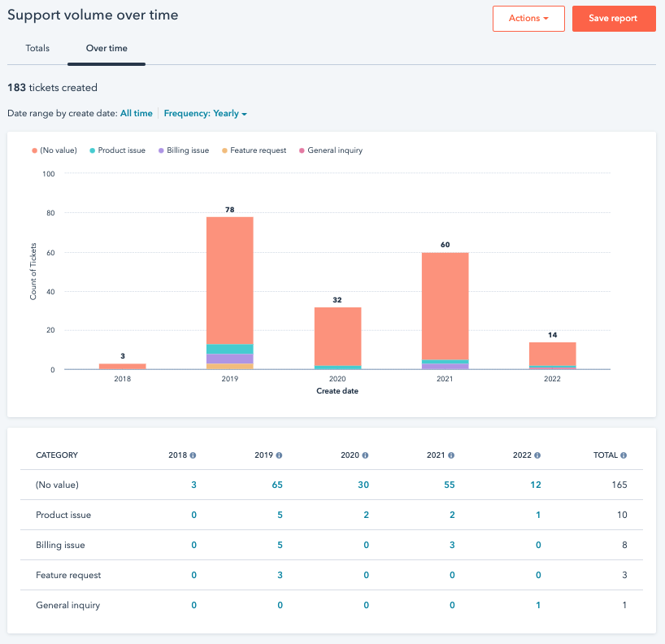Viewport: 665px width, 644px height.
Task: Toggle the Feature request legend series
Action: pyautogui.click(x=254, y=150)
